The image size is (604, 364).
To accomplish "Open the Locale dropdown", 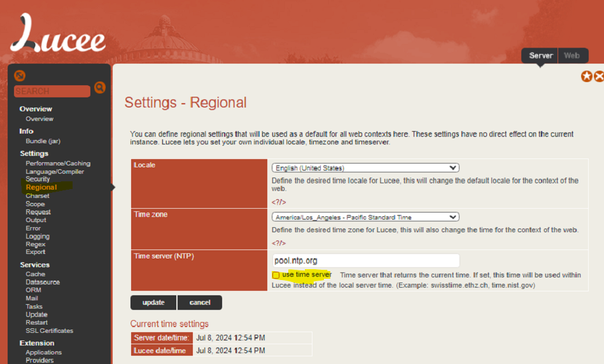I will [365, 168].
